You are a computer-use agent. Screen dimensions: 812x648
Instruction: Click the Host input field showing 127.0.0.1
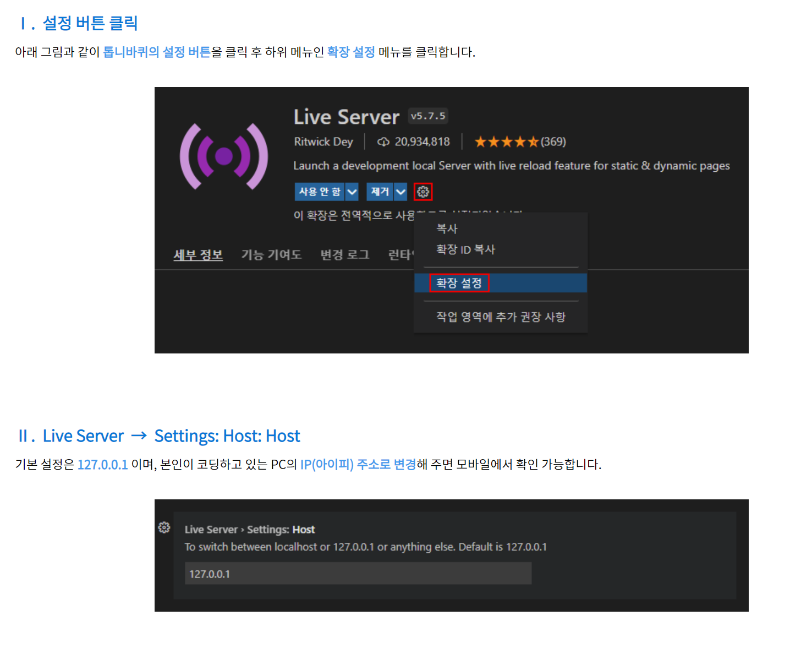tap(358, 573)
